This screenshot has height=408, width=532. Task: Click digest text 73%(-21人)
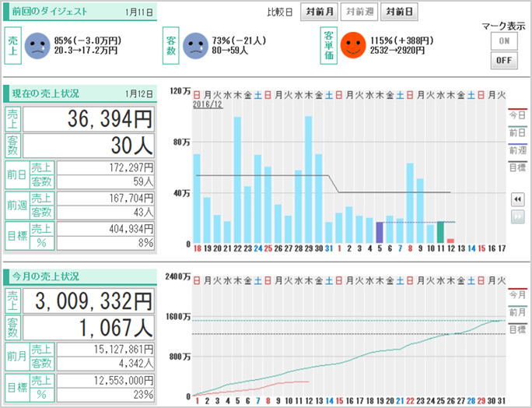point(240,40)
